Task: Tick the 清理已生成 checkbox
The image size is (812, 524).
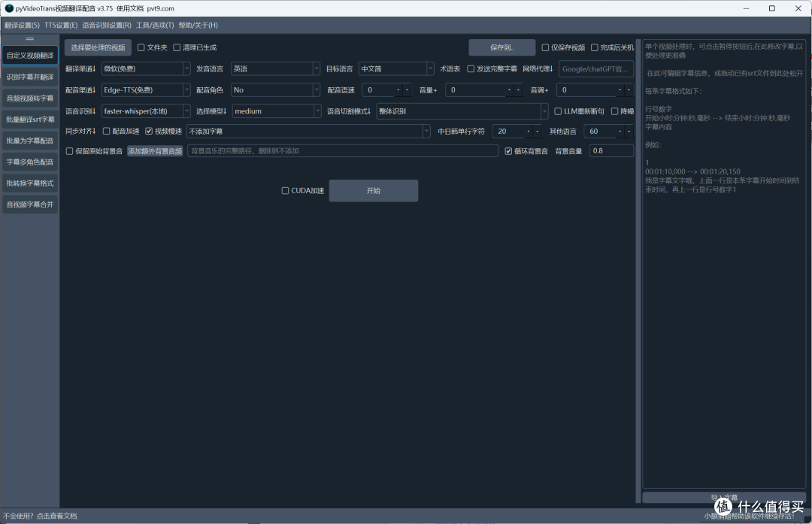Action: coord(177,47)
